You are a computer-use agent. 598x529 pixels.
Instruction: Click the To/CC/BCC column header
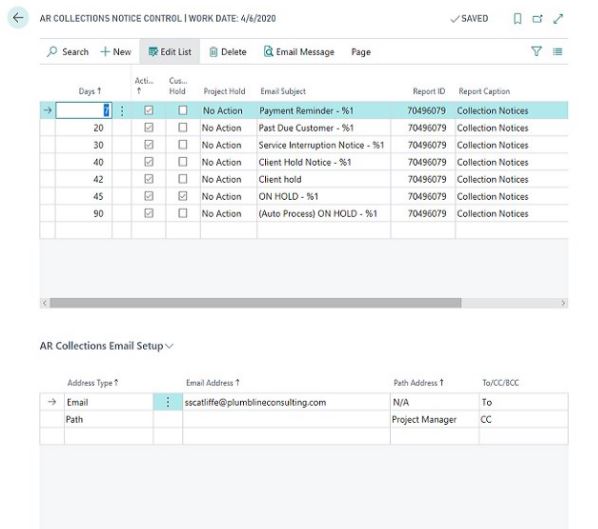500,383
